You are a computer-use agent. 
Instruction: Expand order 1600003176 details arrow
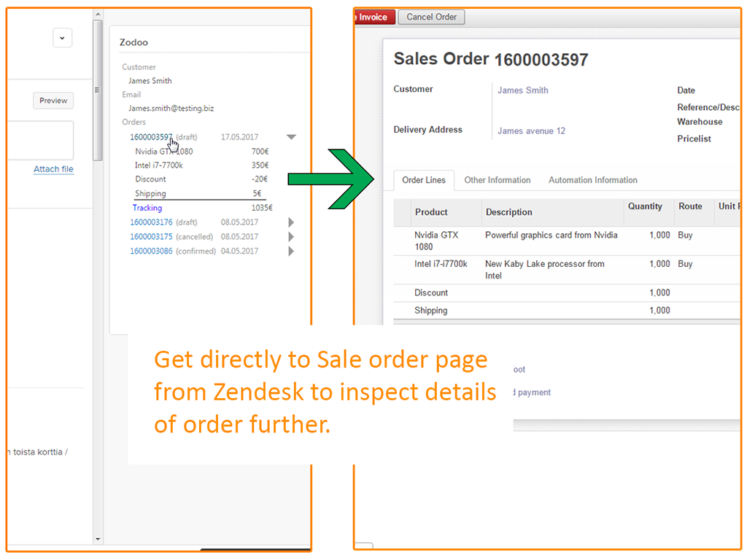[292, 222]
